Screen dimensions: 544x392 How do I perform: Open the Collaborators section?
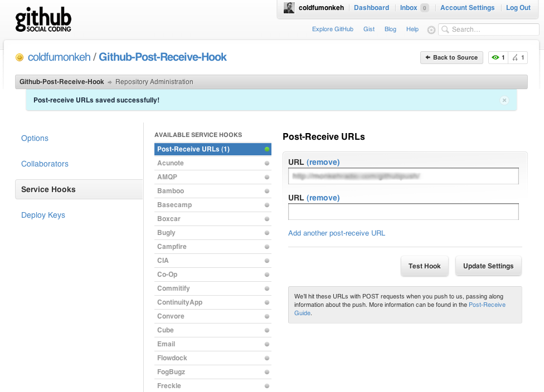(x=45, y=164)
